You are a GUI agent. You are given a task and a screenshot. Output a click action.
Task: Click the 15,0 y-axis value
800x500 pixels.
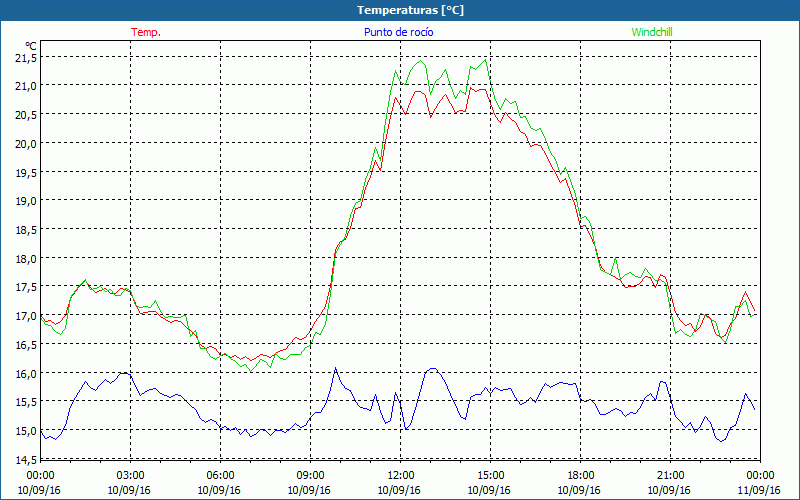click(x=26, y=432)
